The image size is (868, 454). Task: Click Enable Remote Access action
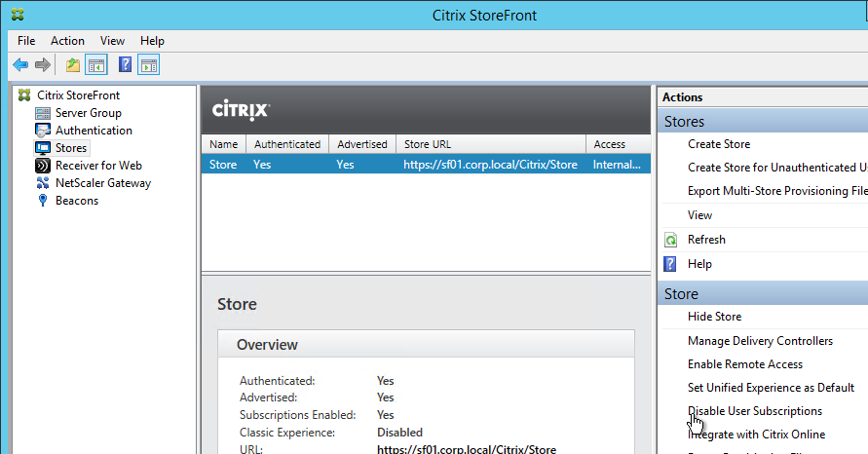tap(745, 364)
